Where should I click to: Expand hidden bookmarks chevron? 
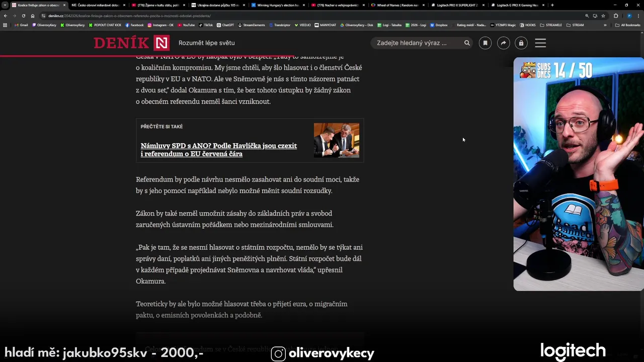coord(605,25)
